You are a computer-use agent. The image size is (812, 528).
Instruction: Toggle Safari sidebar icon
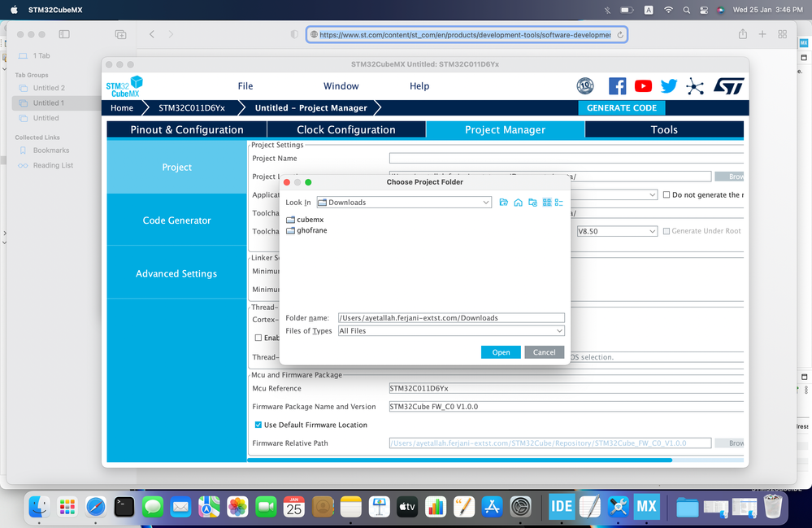(x=64, y=34)
